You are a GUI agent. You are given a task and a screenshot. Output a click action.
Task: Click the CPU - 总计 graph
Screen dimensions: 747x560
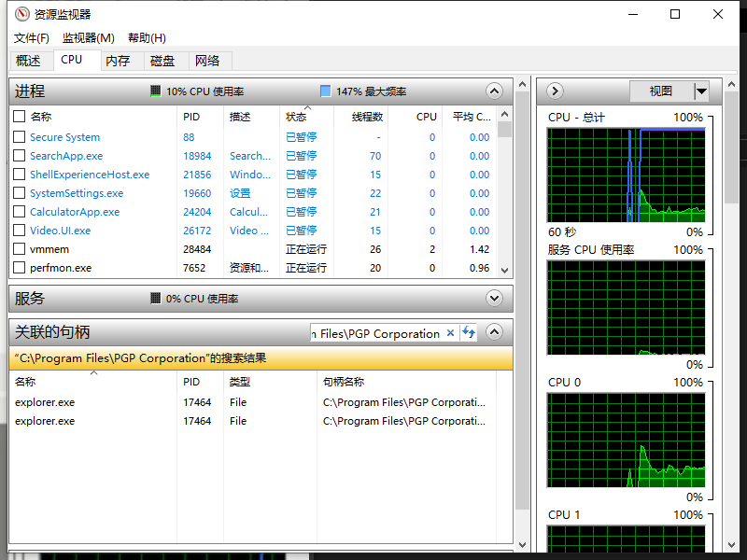(626, 173)
